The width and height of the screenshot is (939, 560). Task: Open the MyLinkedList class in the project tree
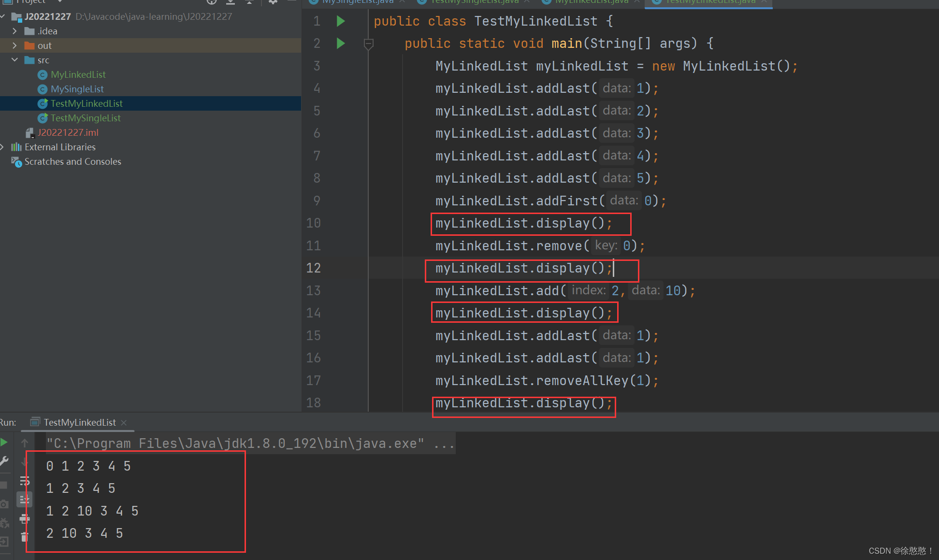pyautogui.click(x=78, y=74)
